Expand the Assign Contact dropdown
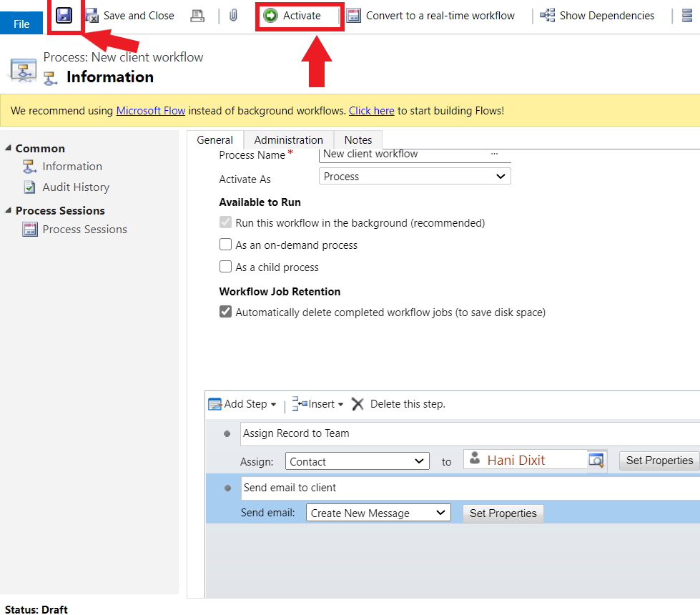700x615 pixels. (x=357, y=462)
